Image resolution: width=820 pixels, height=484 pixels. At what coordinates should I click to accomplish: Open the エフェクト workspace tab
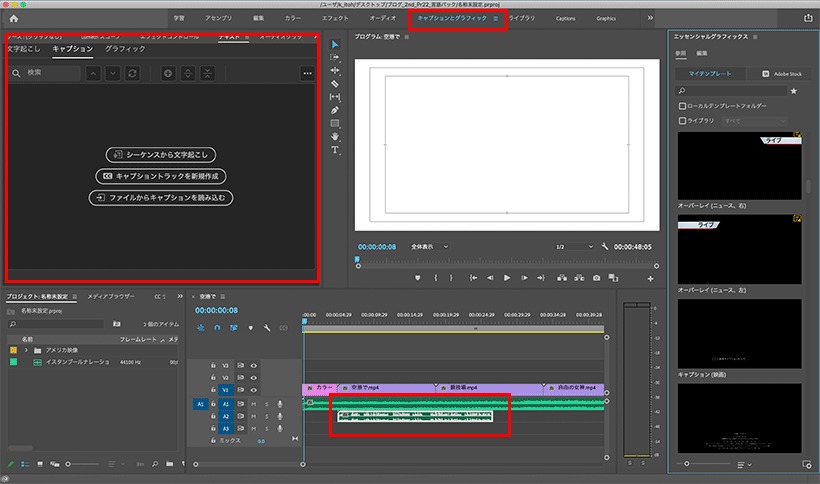[335, 18]
